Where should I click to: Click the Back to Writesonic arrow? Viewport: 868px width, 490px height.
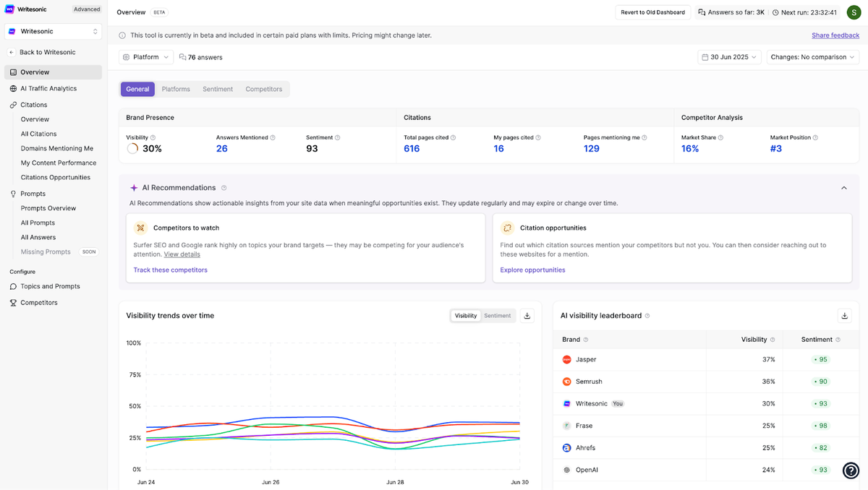(12, 52)
